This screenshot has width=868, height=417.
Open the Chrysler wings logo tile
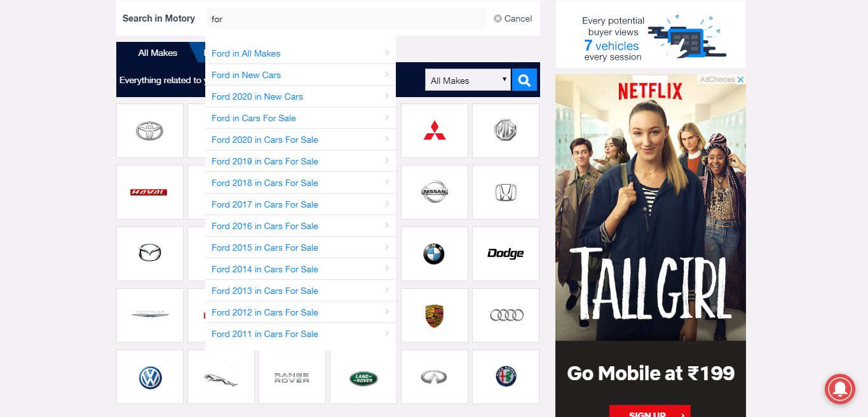coord(150,315)
